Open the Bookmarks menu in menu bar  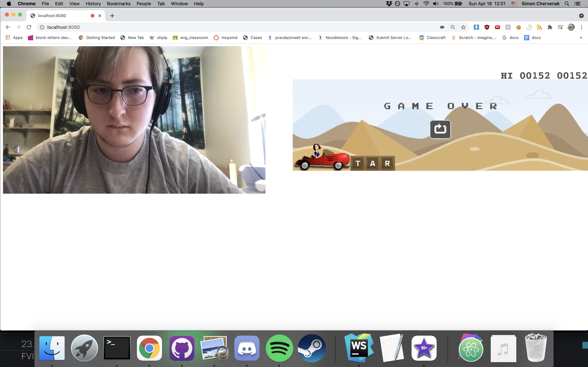point(119,4)
